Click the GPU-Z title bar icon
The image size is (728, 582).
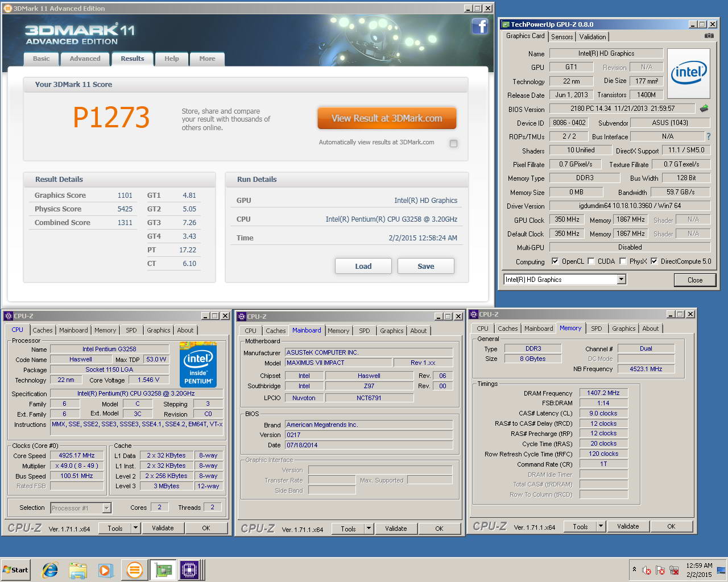click(x=505, y=24)
